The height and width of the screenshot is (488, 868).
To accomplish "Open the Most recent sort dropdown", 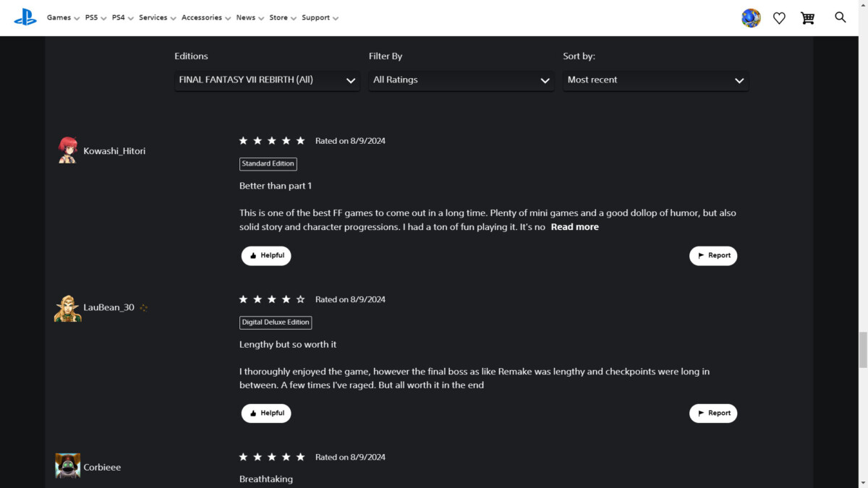I will [656, 80].
